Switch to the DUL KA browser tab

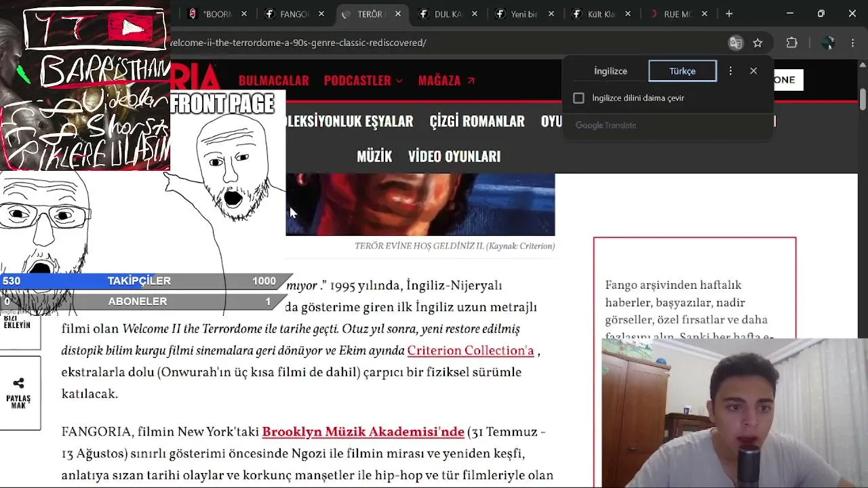448,14
